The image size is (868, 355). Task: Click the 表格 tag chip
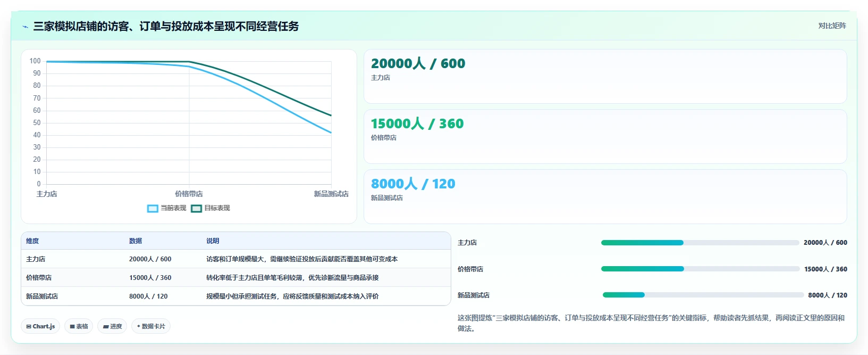pos(79,326)
